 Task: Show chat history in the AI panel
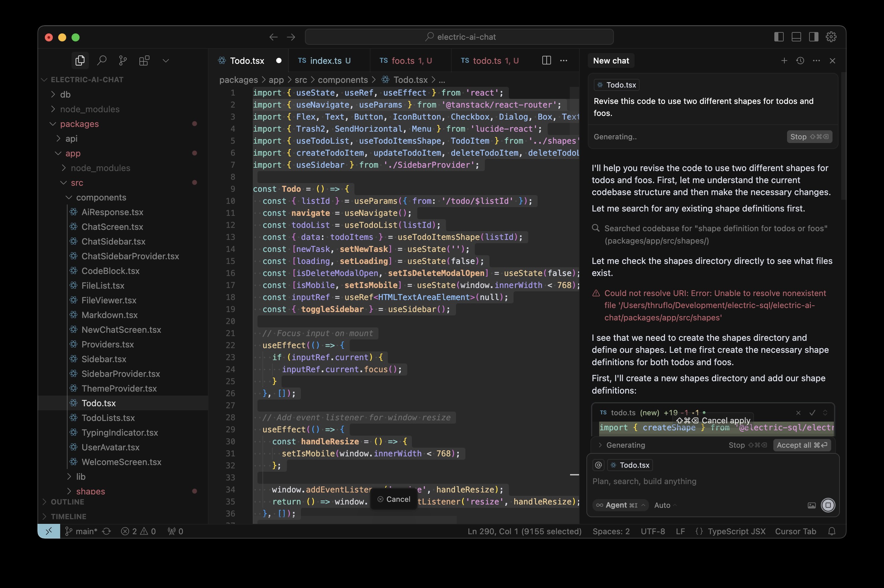coord(800,60)
